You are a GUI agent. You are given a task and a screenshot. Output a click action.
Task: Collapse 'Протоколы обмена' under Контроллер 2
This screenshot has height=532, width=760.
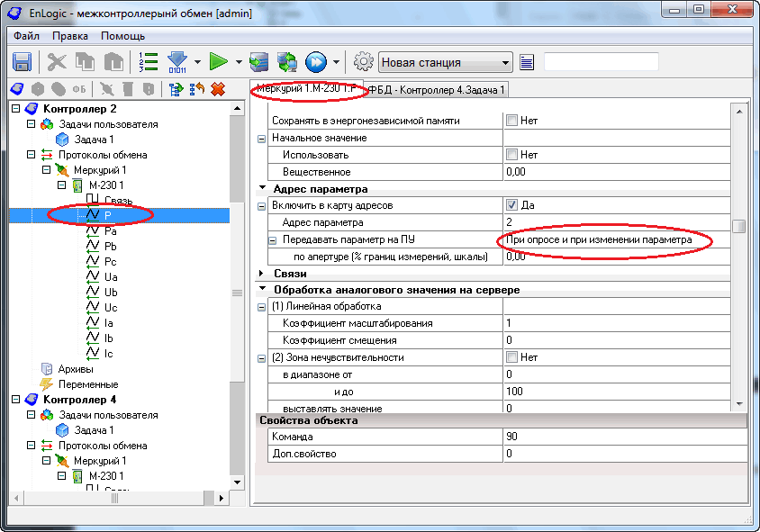[x=31, y=155]
